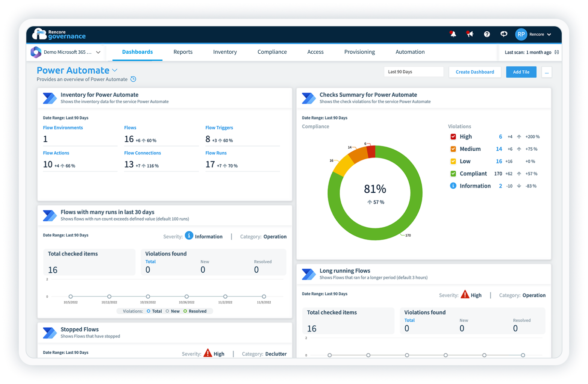The image size is (588, 384).
Task: Click the Add Tile button
Action: click(521, 72)
